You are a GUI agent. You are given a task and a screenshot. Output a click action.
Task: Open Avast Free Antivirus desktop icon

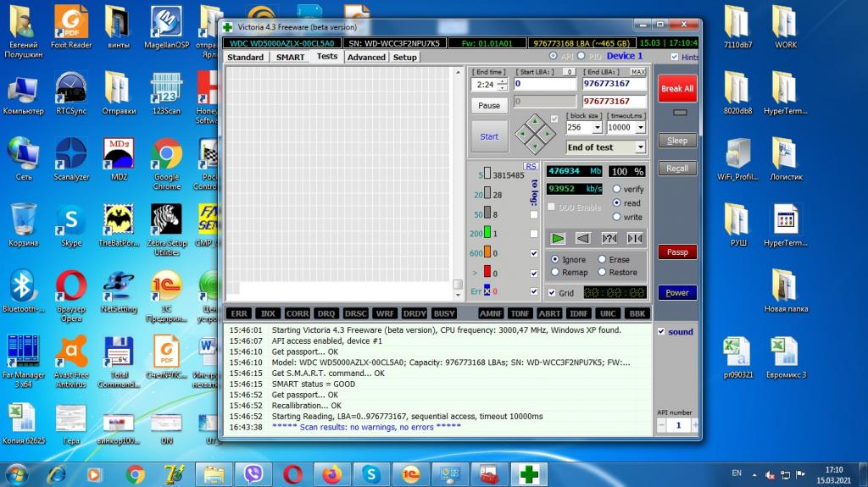71,362
